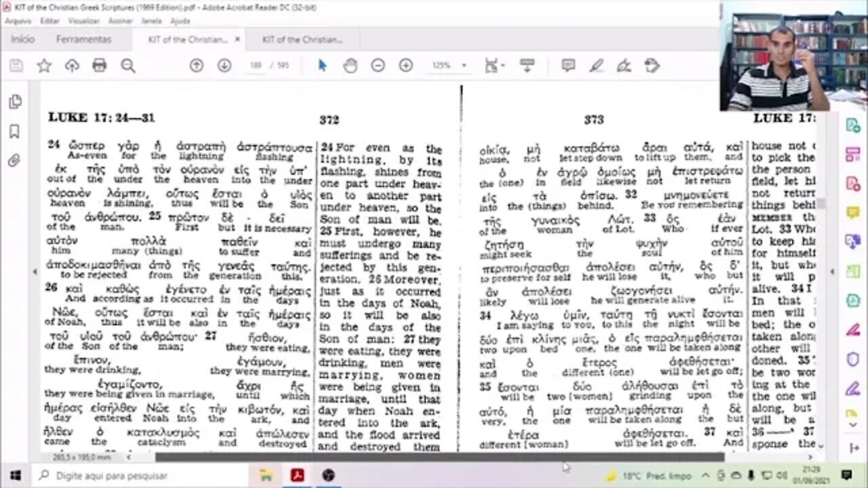Click the page number field showing 189
This screenshot has height=488, width=868.
256,66
